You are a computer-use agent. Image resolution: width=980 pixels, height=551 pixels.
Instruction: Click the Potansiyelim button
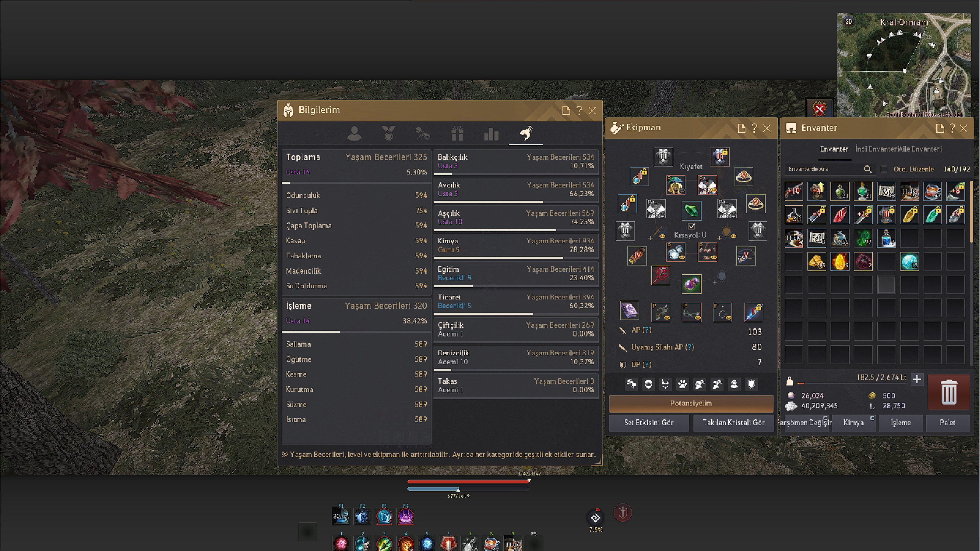(x=691, y=404)
